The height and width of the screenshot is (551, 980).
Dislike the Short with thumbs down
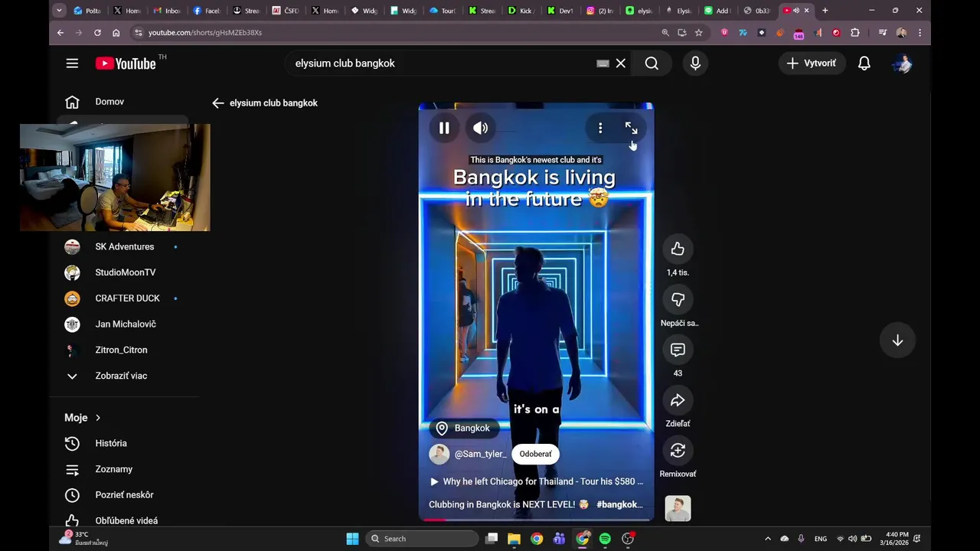point(678,299)
